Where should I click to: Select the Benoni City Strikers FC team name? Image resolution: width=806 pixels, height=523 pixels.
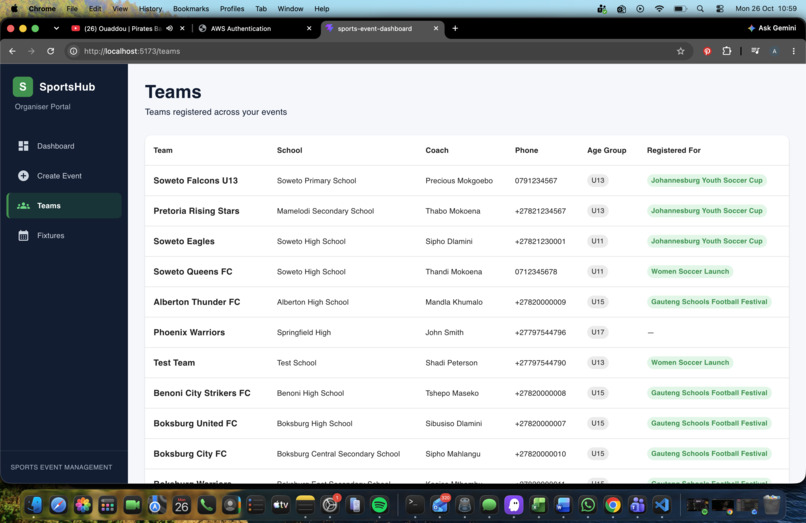(202, 393)
